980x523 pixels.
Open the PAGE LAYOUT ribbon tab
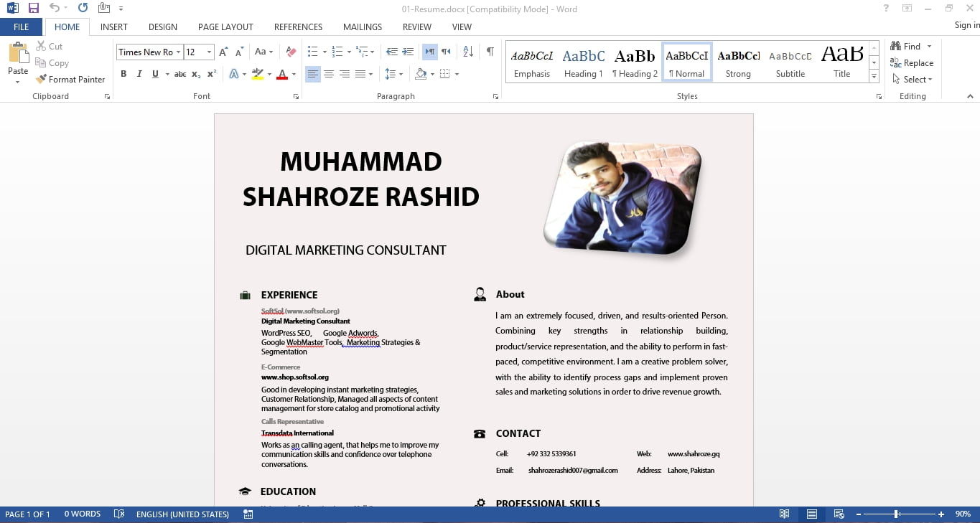225,27
